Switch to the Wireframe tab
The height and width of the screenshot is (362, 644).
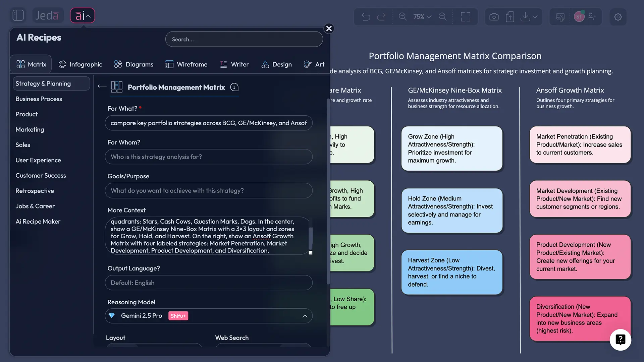coord(186,64)
